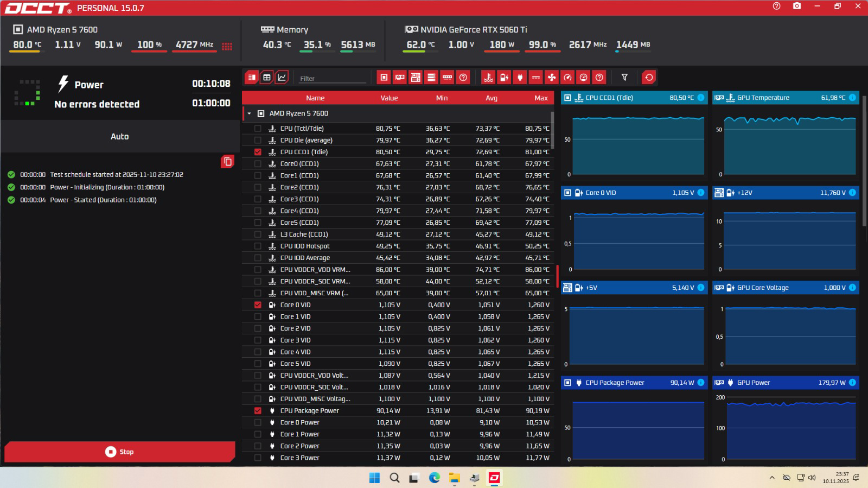Click the funnel filter icon
Image resolution: width=868 pixels, height=488 pixels.
624,78
